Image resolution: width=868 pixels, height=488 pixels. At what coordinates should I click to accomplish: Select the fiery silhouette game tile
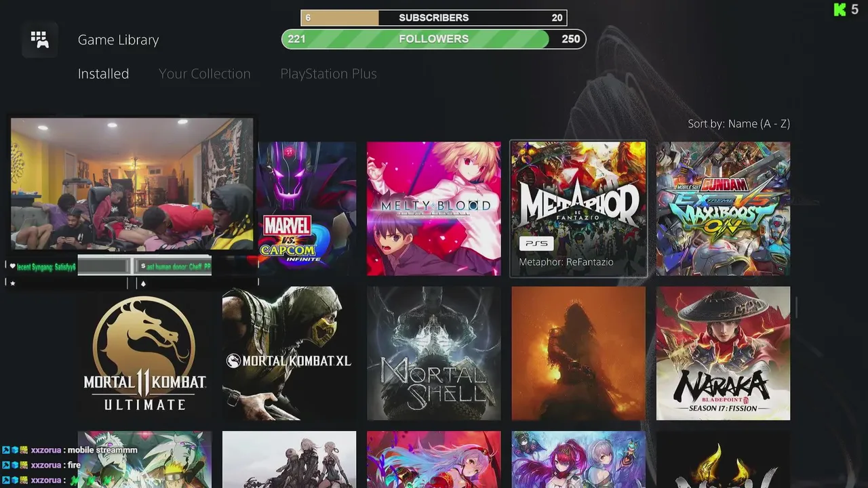pyautogui.click(x=578, y=353)
